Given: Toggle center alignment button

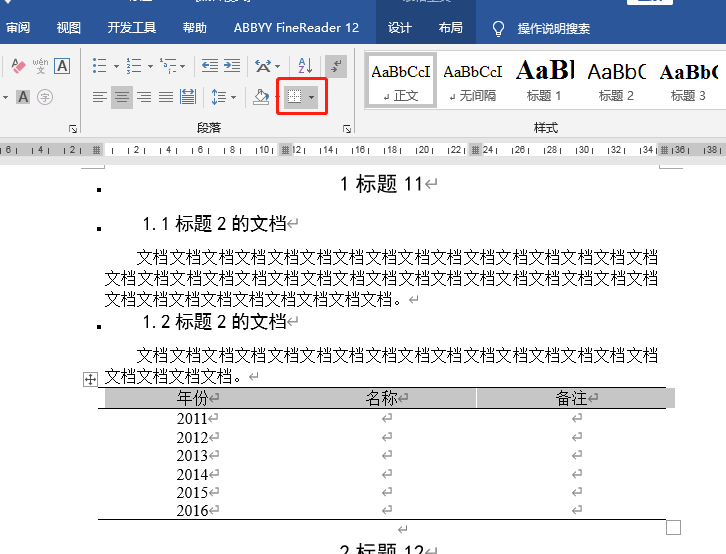Looking at the screenshot, I should [x=122, y=97].
